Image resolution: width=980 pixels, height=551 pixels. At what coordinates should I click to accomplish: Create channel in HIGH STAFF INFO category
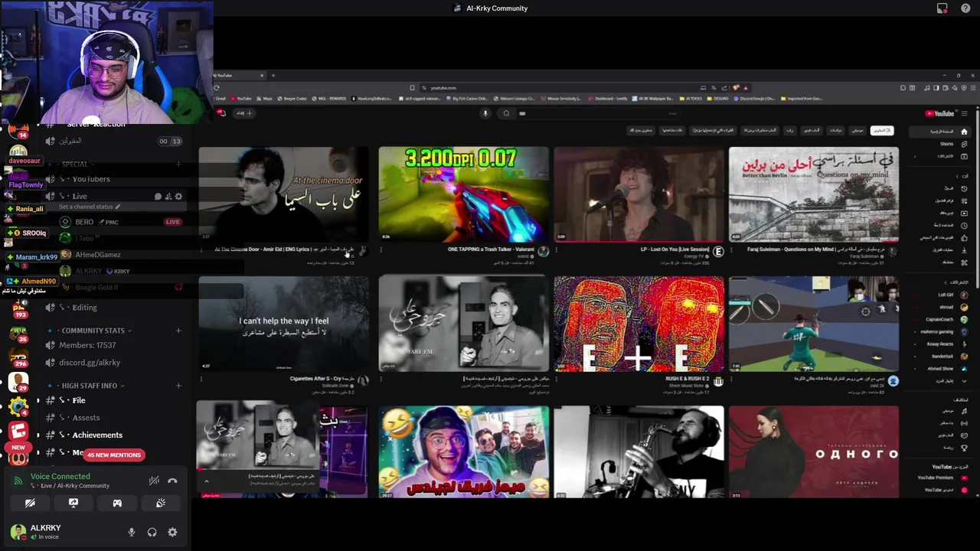[178, 386]
